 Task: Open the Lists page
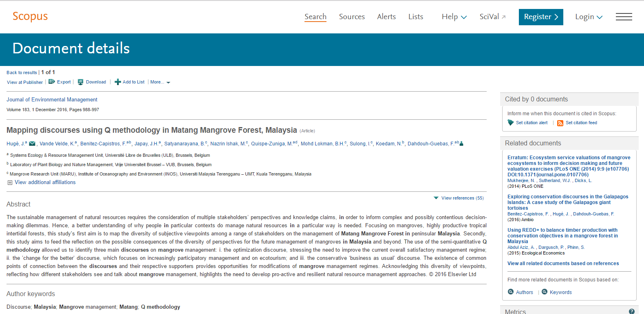(x=416, y=17)
